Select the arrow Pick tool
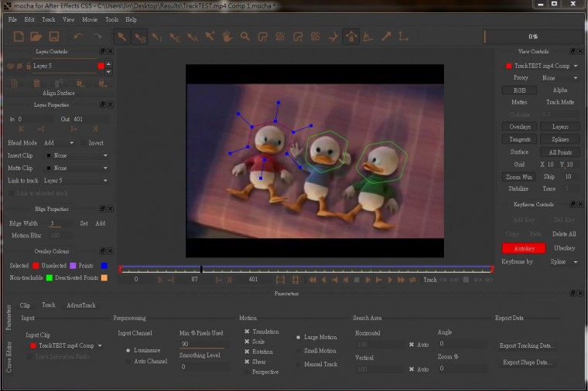Viewport: 588px width, 391px height. 121,36
